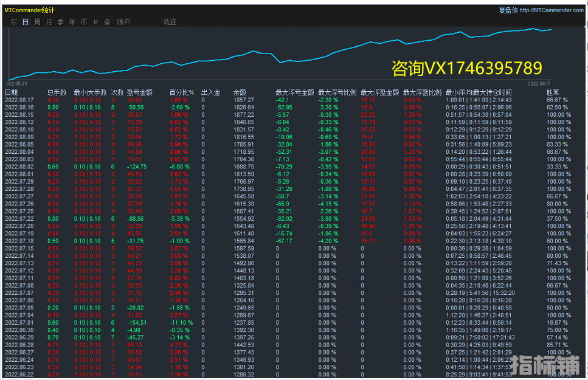Screen dimensions: 588x380
Task: Click the M tab in toolbar
Action: (x=95, y=22)
